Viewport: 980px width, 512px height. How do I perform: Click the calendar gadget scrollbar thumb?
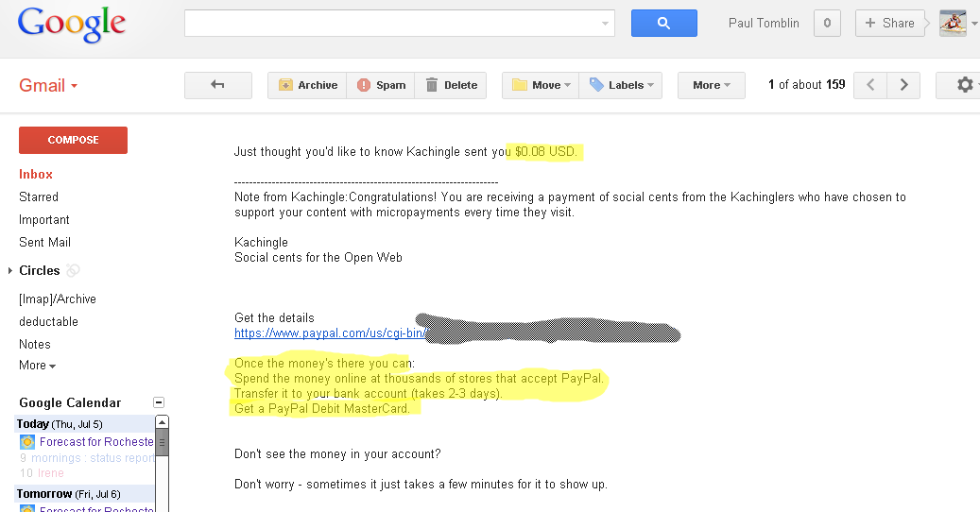(x=162, y=443)
